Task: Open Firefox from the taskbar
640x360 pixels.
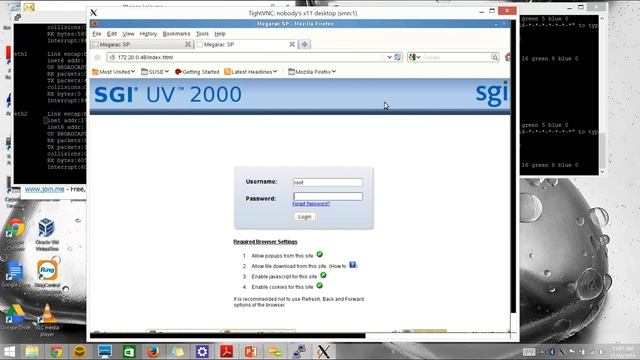Action: pyautogui.click(x=153, y=351)
